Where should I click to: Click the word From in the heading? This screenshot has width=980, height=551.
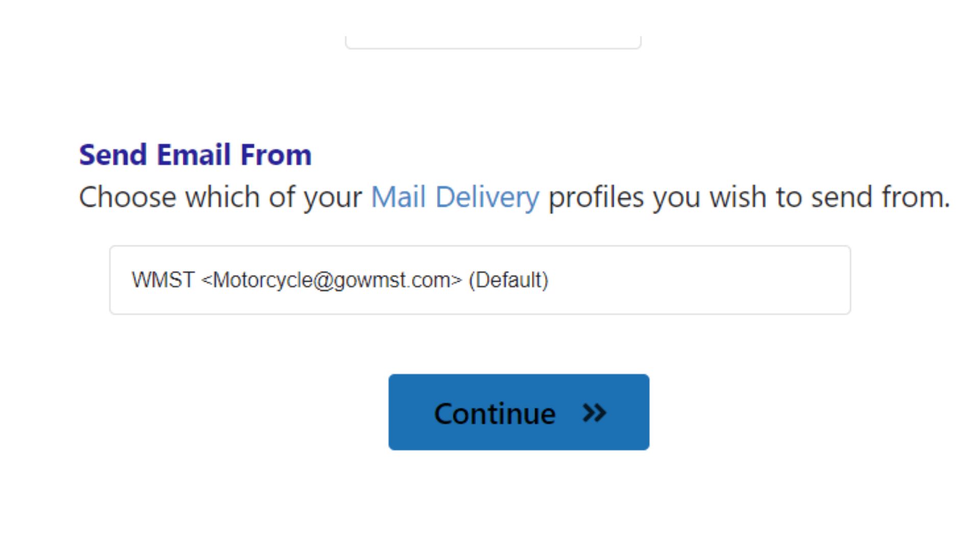click(276, 155)
